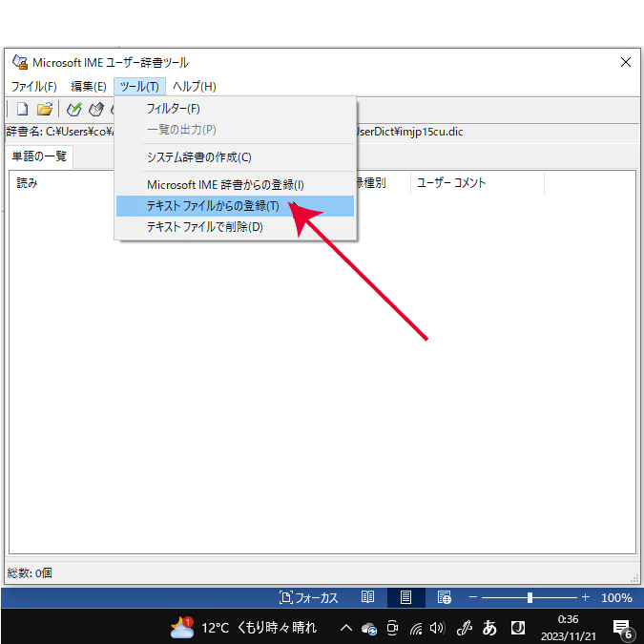Screen dimensions: 644x644
Task: Click the ユーザー コメント column header
Action: [477, 183]
